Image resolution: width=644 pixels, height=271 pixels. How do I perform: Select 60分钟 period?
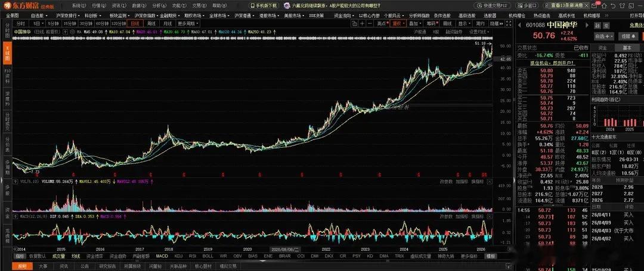(x=101, y=24)
